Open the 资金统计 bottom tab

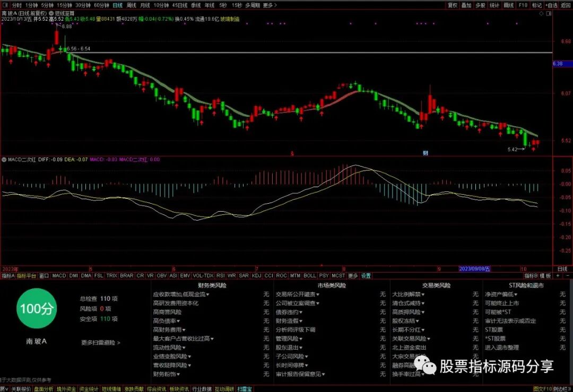click(x=89, y=389)
